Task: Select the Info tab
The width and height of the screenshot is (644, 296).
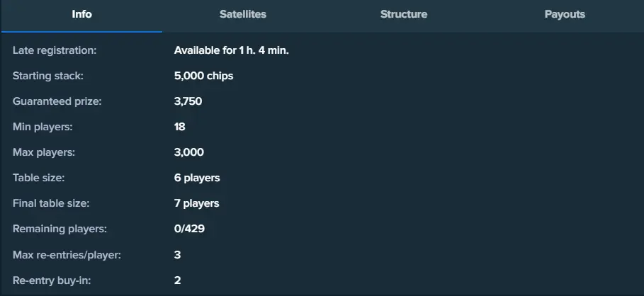Action: (x=82, y=15)
